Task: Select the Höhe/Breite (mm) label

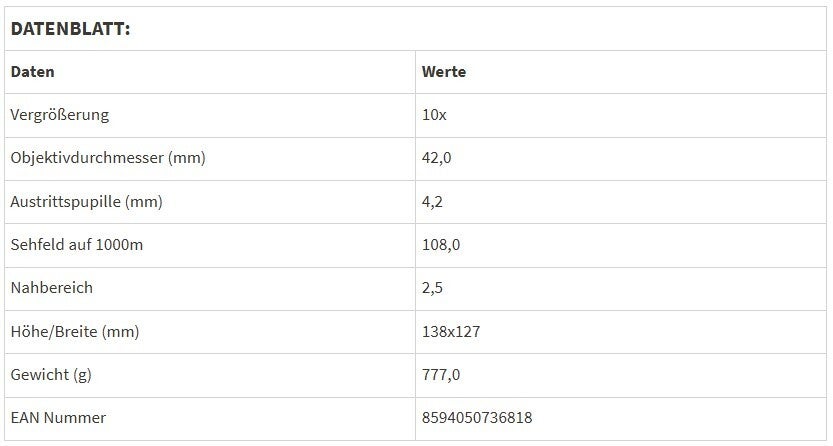Action: pyautogui.click(x=74, y=331)
